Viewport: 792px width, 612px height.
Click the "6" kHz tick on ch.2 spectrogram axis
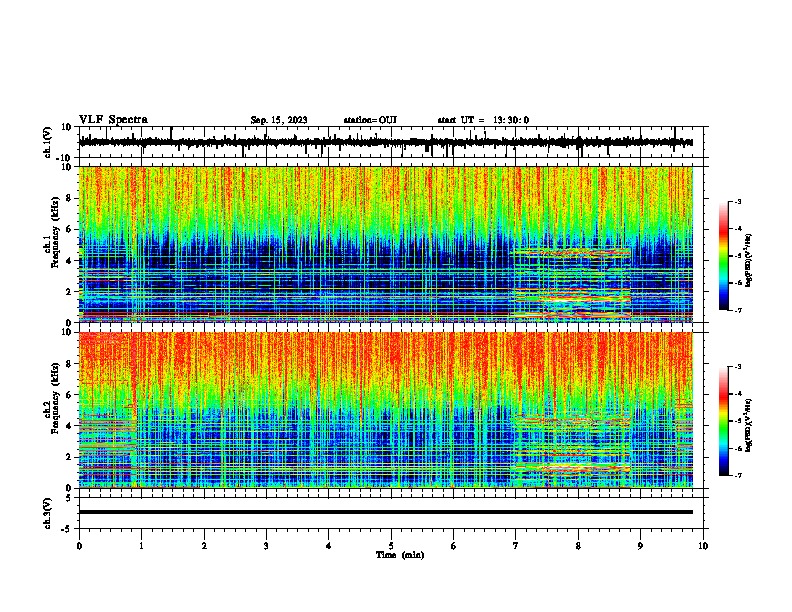click(x=69, y=395)
